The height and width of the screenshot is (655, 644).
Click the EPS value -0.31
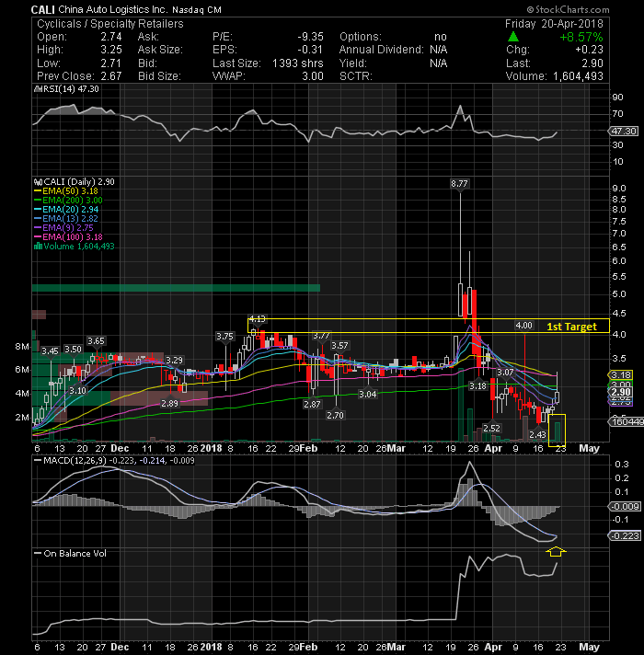click(310, 50)
